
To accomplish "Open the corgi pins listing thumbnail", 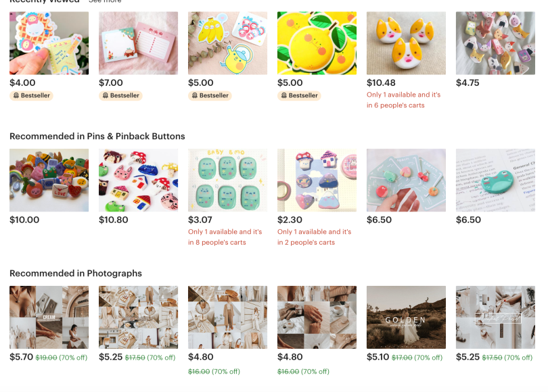I will pyautogui.click(x=406, y=43).
